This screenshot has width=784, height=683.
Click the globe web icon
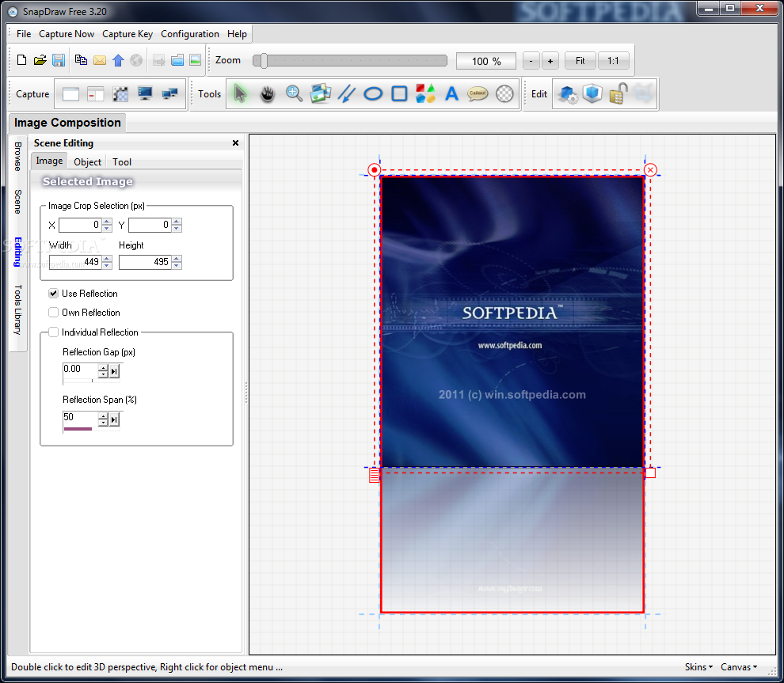(x=136, y=60)
